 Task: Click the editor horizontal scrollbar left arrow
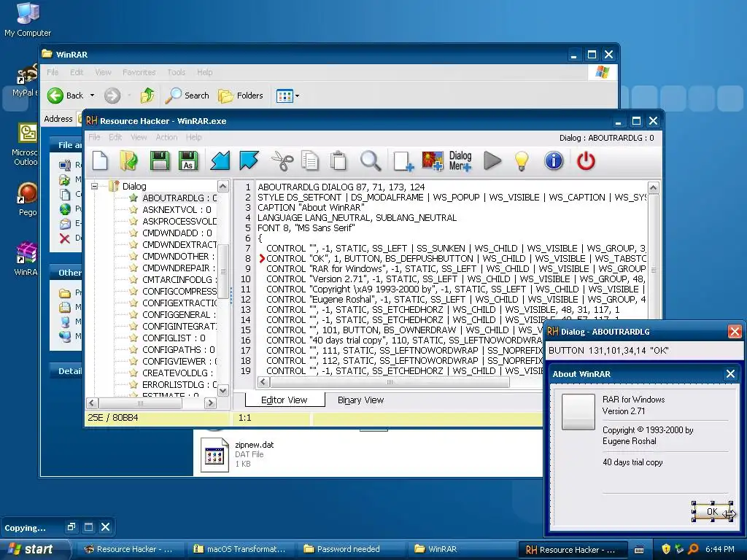[263, 382]
